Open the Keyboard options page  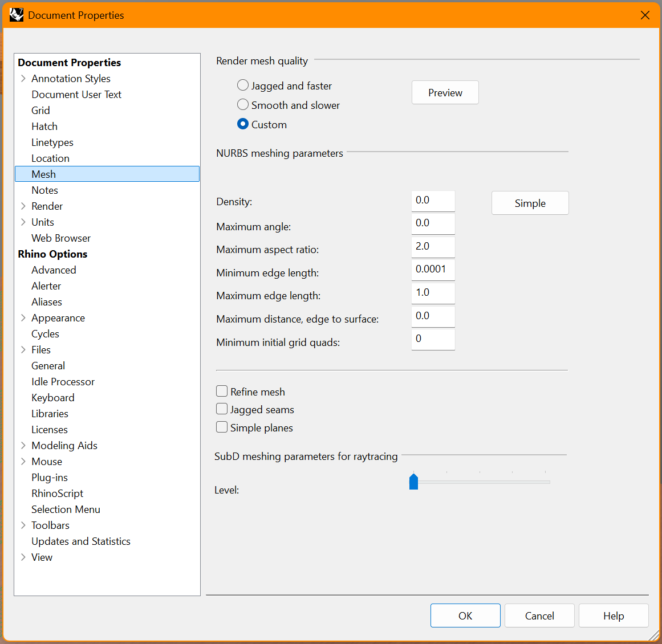(53, 398)
